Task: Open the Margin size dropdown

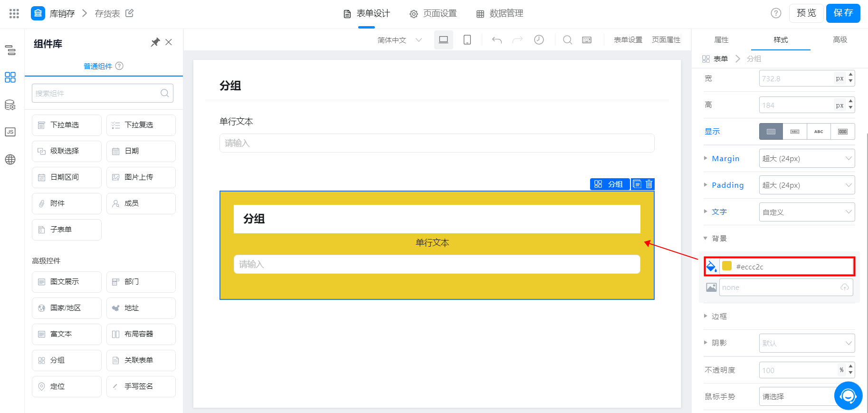Action: pyautogui.click(x=807, y=158)
